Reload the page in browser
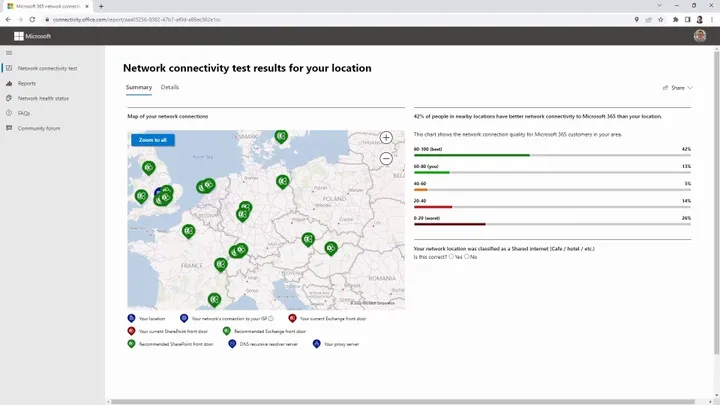 pos(32,19)
